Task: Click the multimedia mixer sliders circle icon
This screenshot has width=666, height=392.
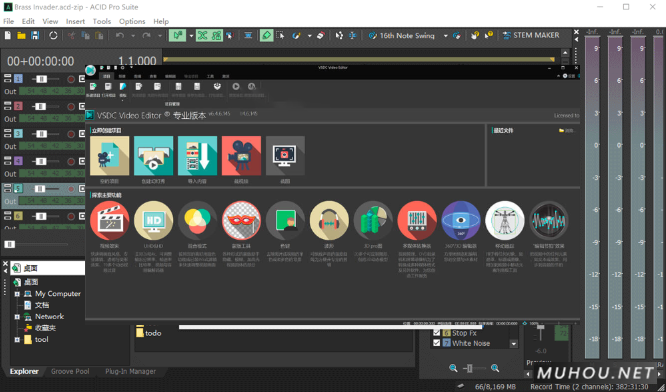Action: 417,220
